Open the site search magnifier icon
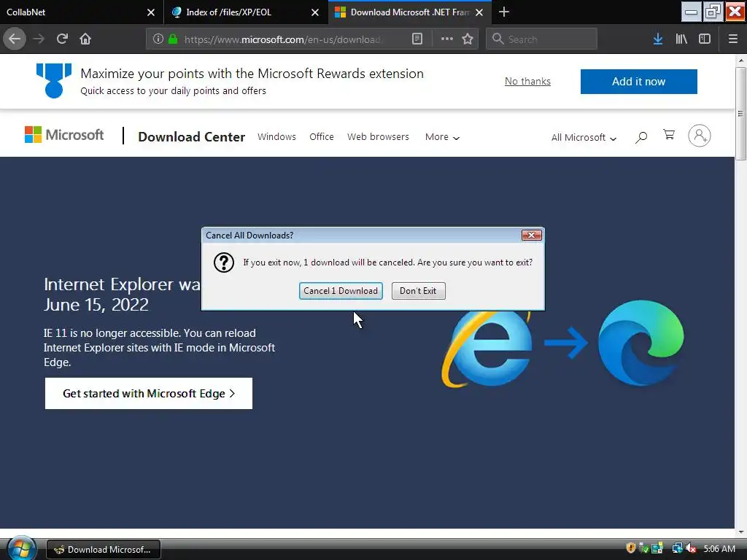 [640, 137]
